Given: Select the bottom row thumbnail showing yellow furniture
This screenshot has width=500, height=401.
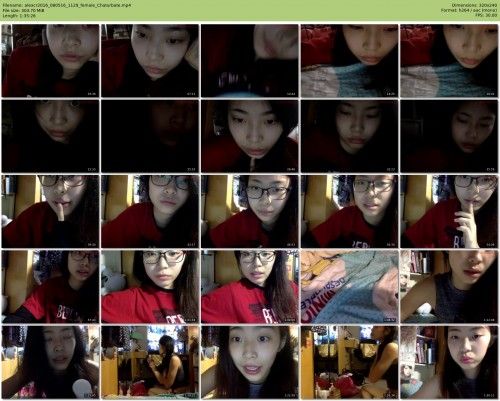Looking at the screenshot, I should click(350, 362).
